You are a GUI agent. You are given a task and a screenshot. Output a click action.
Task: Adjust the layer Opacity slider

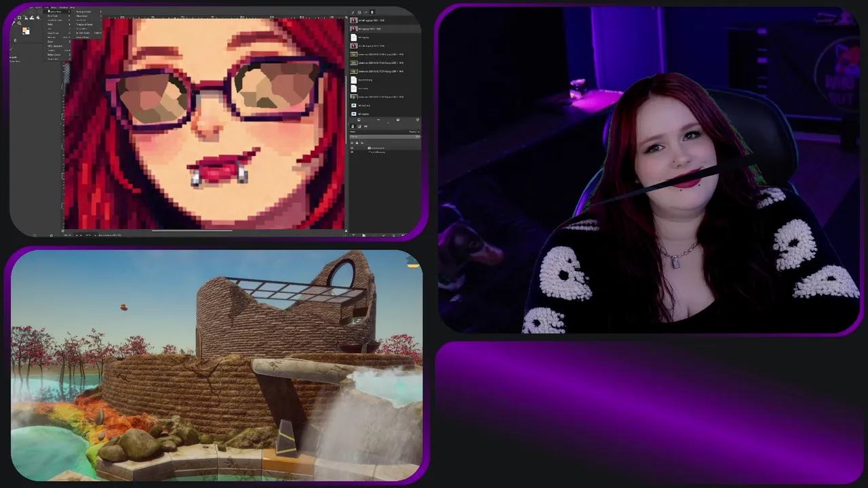point(384,136)
